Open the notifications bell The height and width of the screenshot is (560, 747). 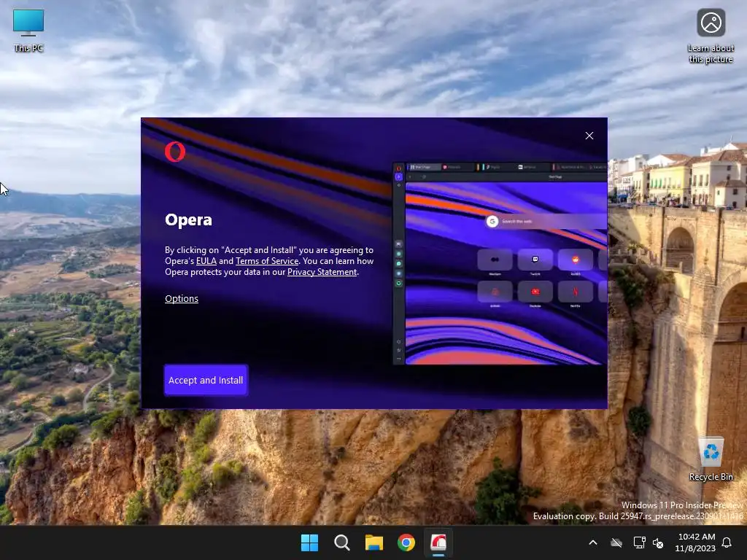tap(727, 542)
